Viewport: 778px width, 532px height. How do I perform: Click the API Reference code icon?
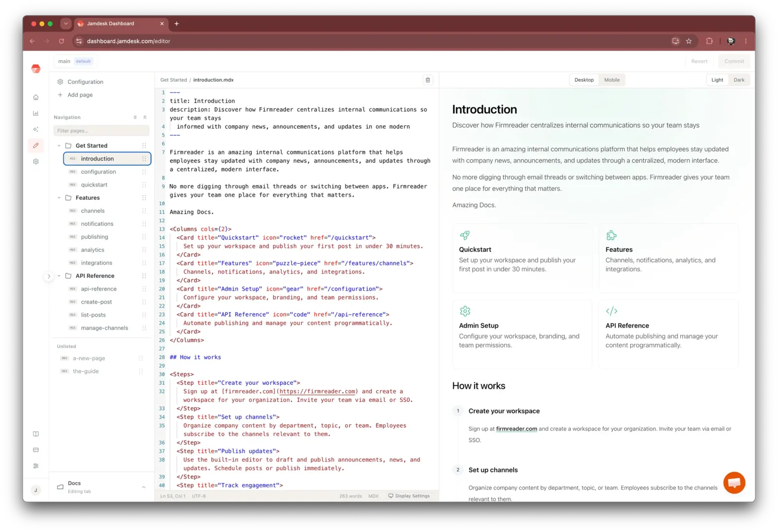click(x=611, y=311)
